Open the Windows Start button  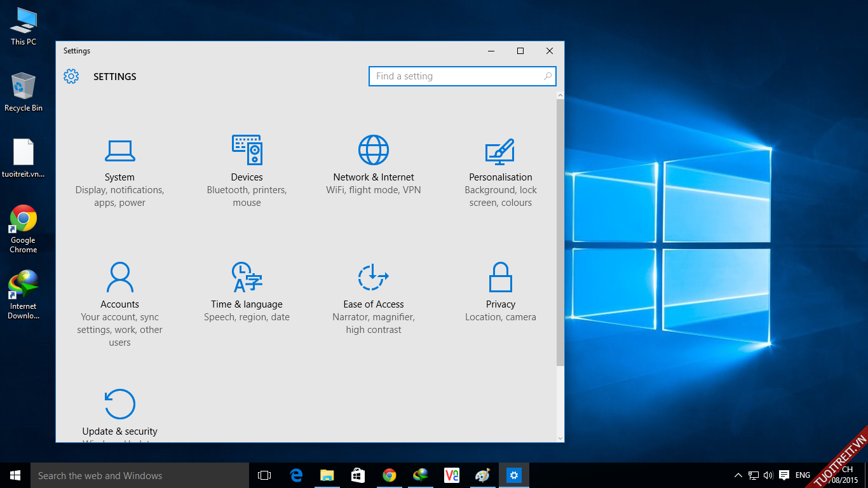click(x=15, y=475)
